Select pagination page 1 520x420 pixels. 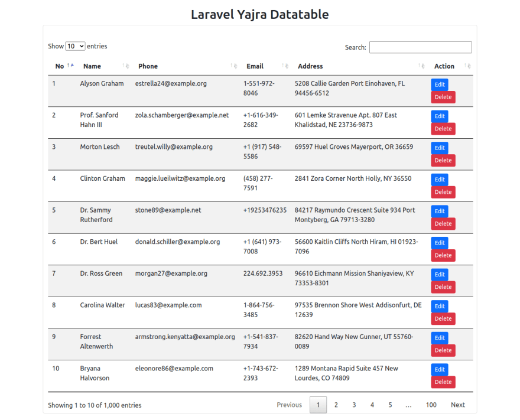[318, 405]
